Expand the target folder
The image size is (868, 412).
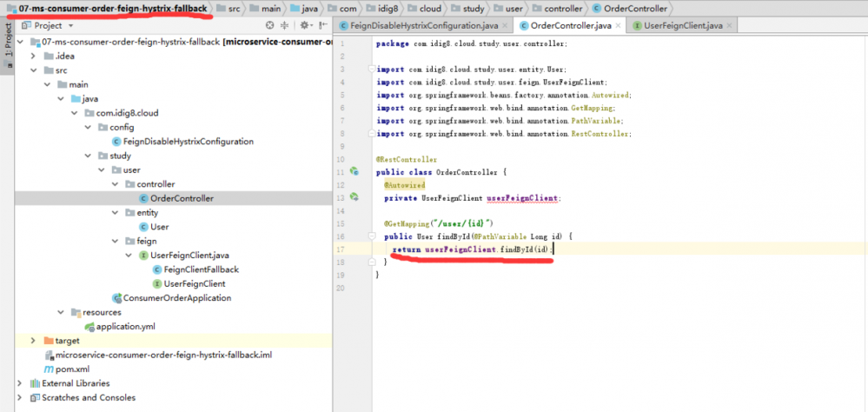34,341
